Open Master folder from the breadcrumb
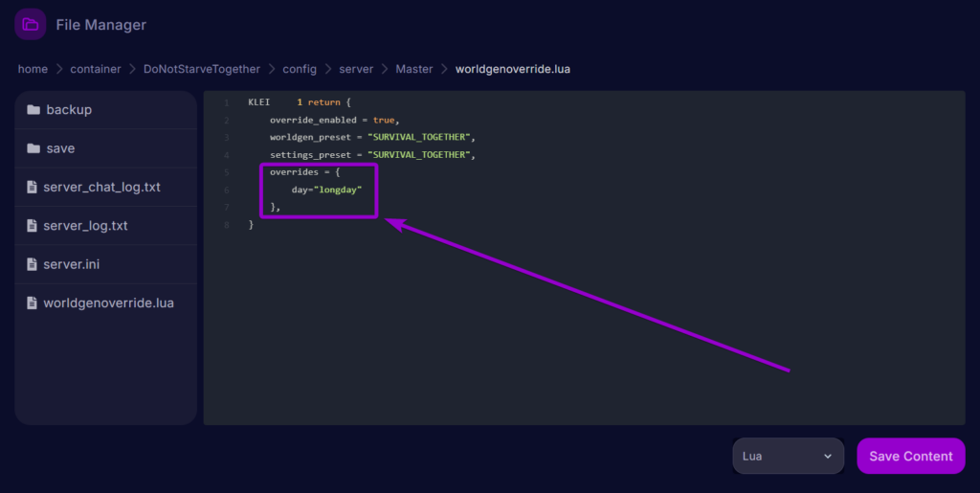Screen dimensions: 980x493 (414, 69)
